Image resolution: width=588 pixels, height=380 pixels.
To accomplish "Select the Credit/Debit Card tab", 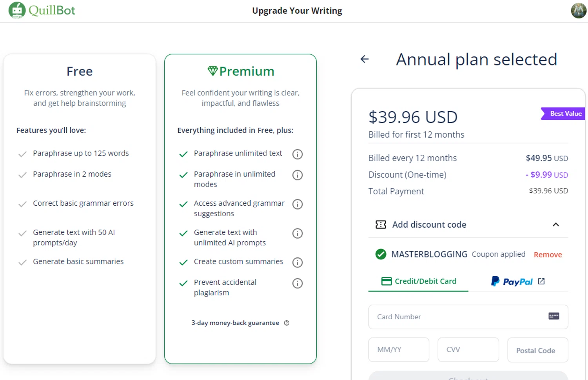I will (x=418, y=281).
